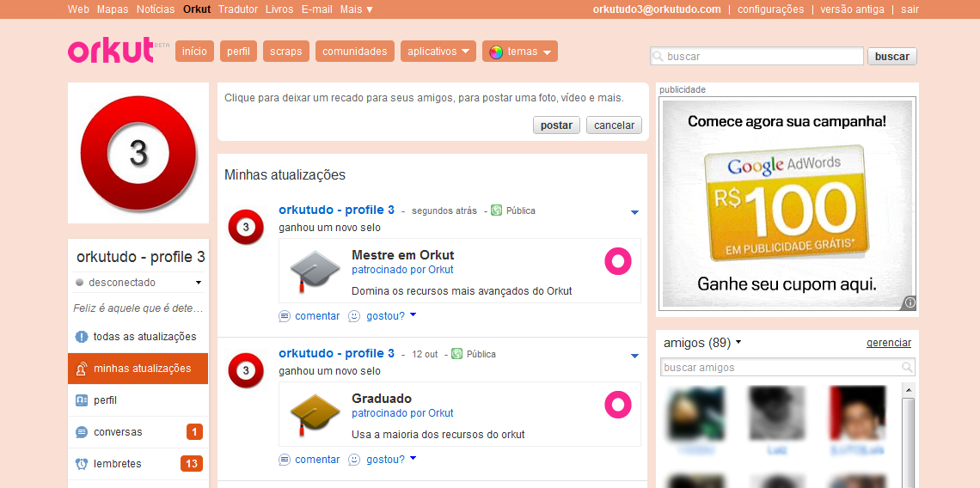Open gostou? dropdown under Mestre em Orkut
This screenshot has height=488, width=980.
point(413,315)
